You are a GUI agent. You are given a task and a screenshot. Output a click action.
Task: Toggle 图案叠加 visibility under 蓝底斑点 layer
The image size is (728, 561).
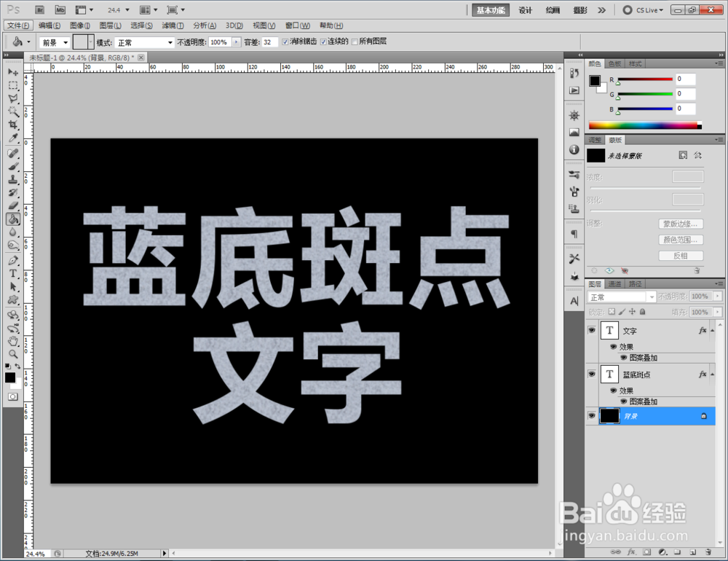624,401
